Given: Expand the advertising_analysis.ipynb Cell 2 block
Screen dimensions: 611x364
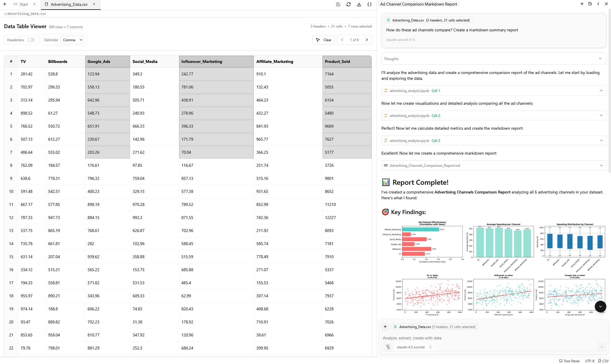Looking at the screenshot, I should [493, 115].
